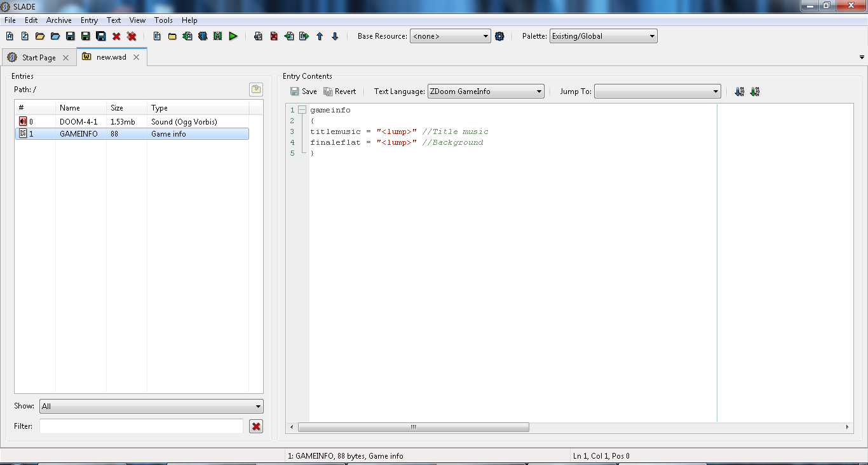The image size is (868, 465).
Task: Run archive with green play arrow
Action: coord(233,36)
